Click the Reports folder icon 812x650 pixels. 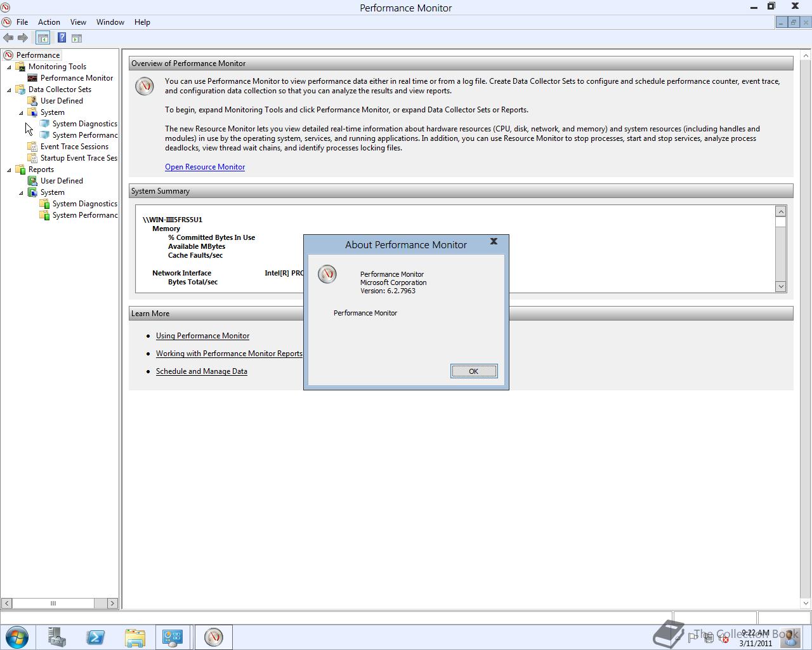20,169
